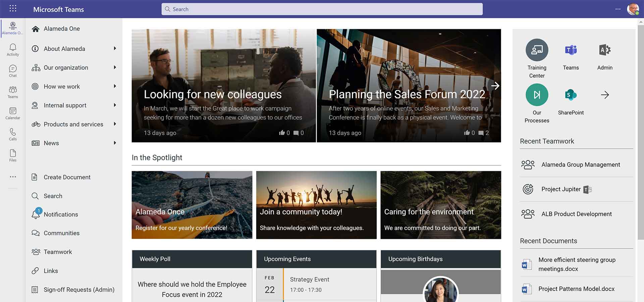Show more app shortcuts arrow

click(605, 95)
